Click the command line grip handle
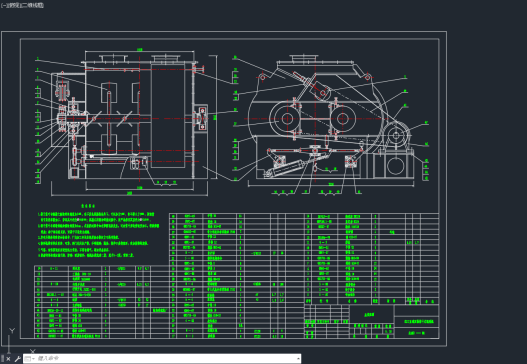Image resolution: width=527 pixels, height=364 pixels. tap(2, 359)
